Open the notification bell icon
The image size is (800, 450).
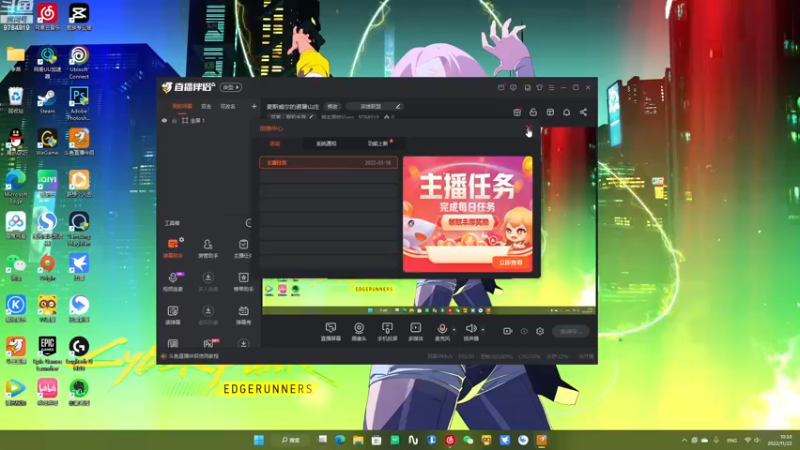[566, 112]
